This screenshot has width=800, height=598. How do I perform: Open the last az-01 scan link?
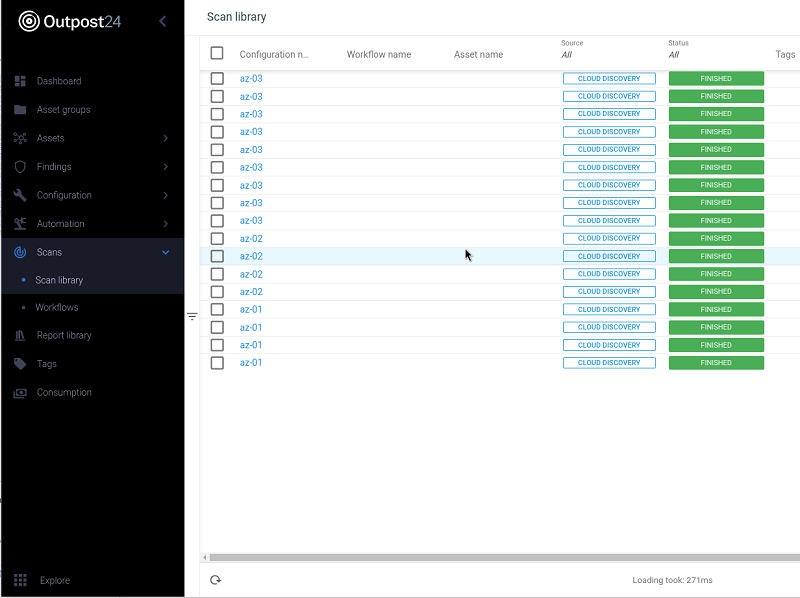point(251,363)
